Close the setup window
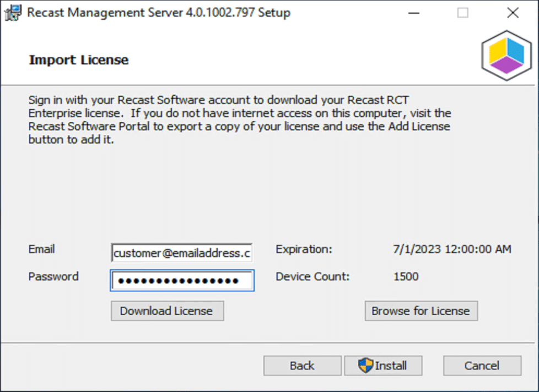Screen dimensions: 539x392 pyautogui.click(x=513, y=13)
